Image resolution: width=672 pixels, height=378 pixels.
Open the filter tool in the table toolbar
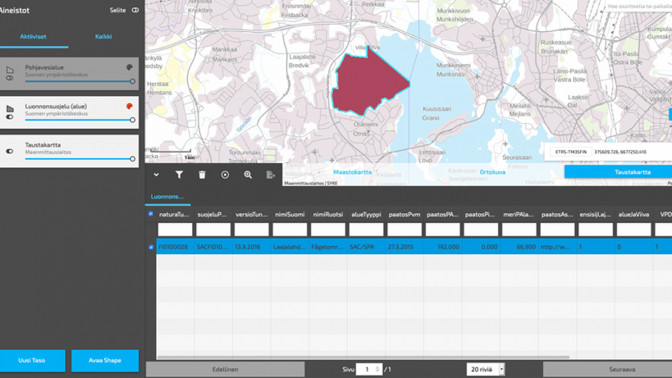[179, 174]
